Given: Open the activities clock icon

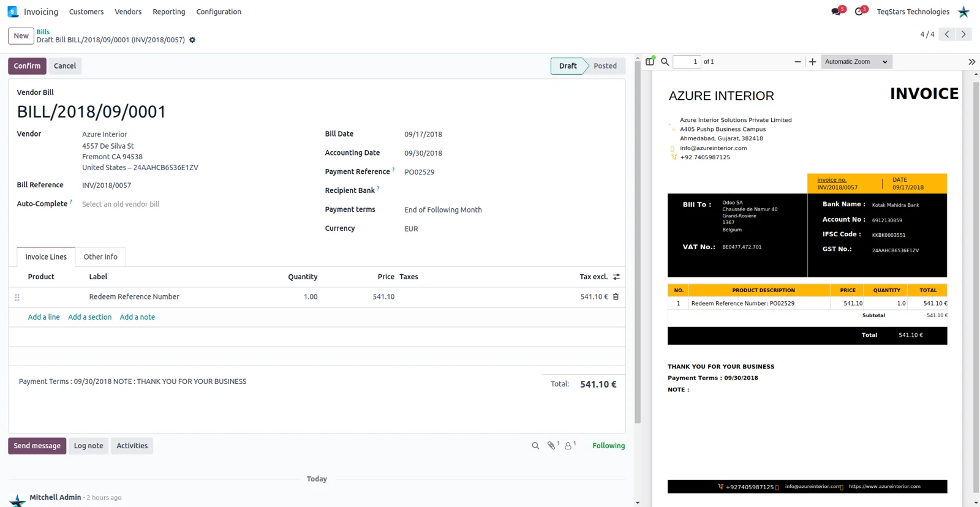Looking at the screenshot, I should pos(859,12).
